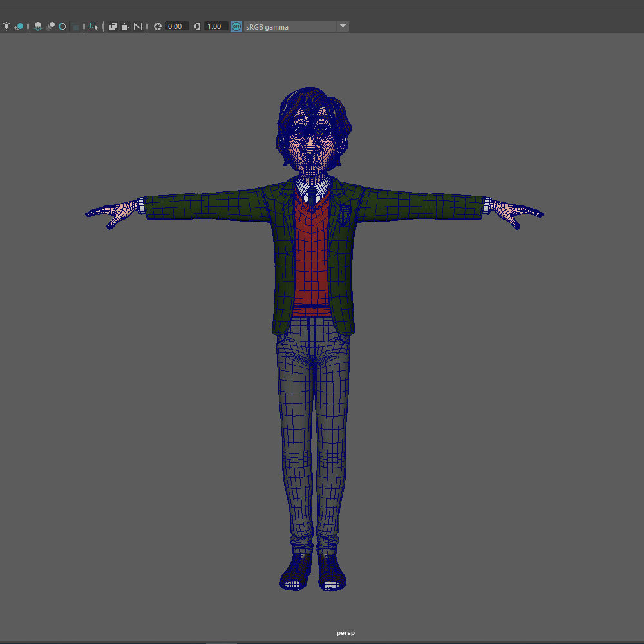This screenshot has height=644, width=644.
Task: Toggle the X-Ray mode icon
Action: click(113, 26)
